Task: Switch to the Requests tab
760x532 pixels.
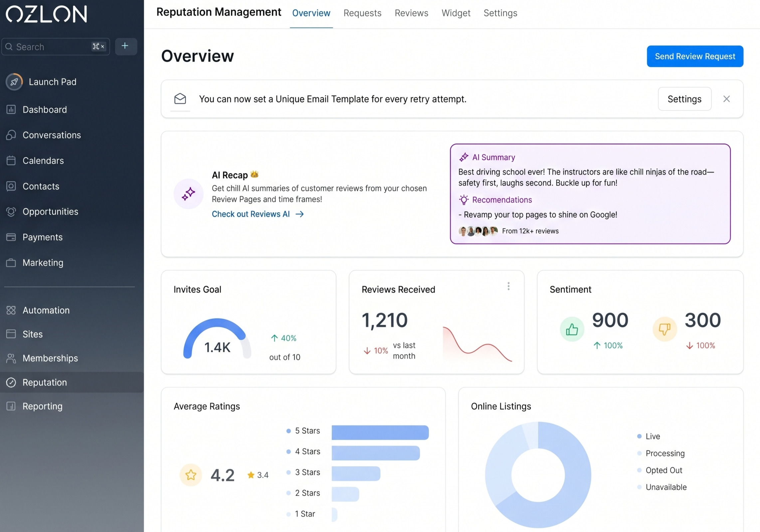Action: 362,13
